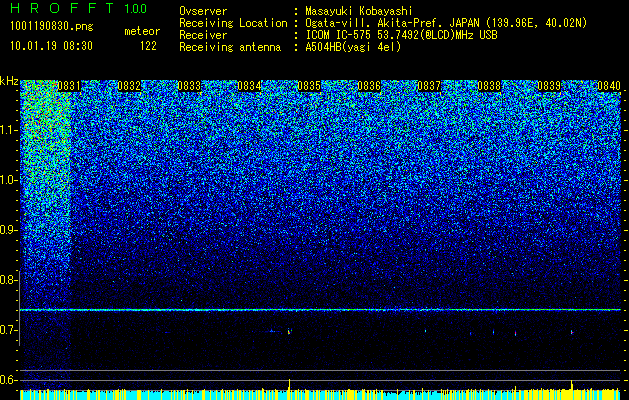The width and height of the screenshot is (629, 400).
Task: Click the ICOM IC-575 receiver text
Action: tap(401, 35)
